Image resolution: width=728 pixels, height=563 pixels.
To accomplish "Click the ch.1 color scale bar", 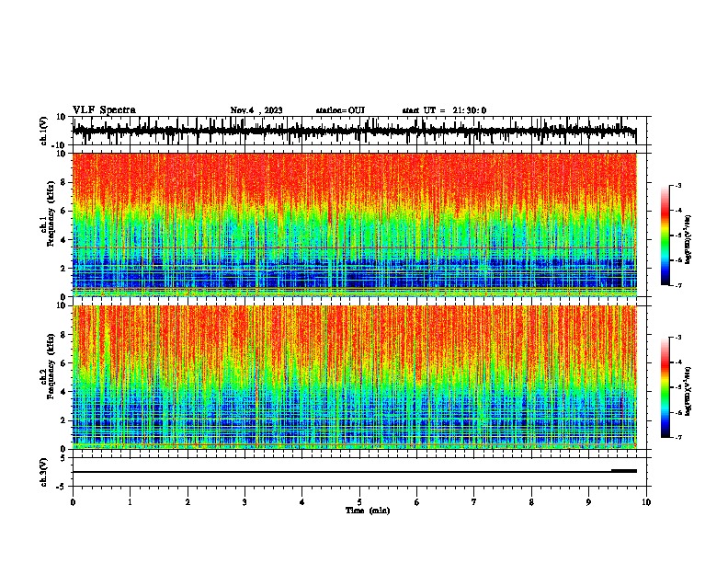I will tap(665, 236).
